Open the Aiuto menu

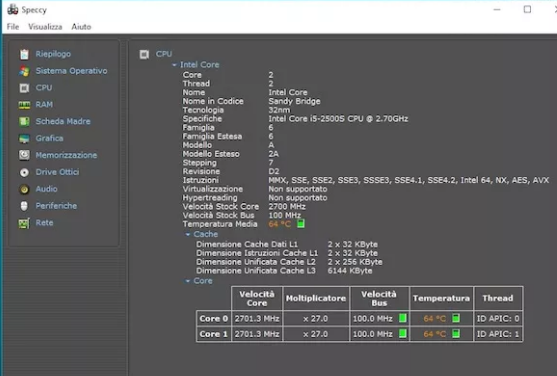81,27
